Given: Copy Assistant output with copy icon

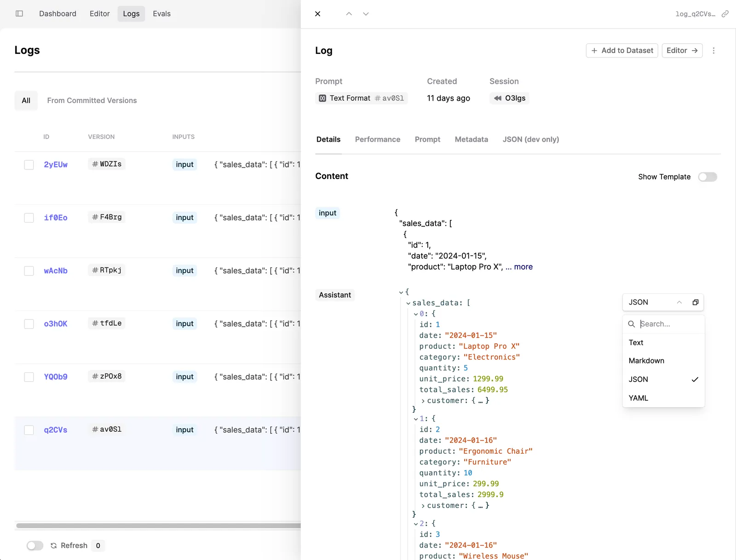Looking at the screenshot, I should (x=695, y=302).
